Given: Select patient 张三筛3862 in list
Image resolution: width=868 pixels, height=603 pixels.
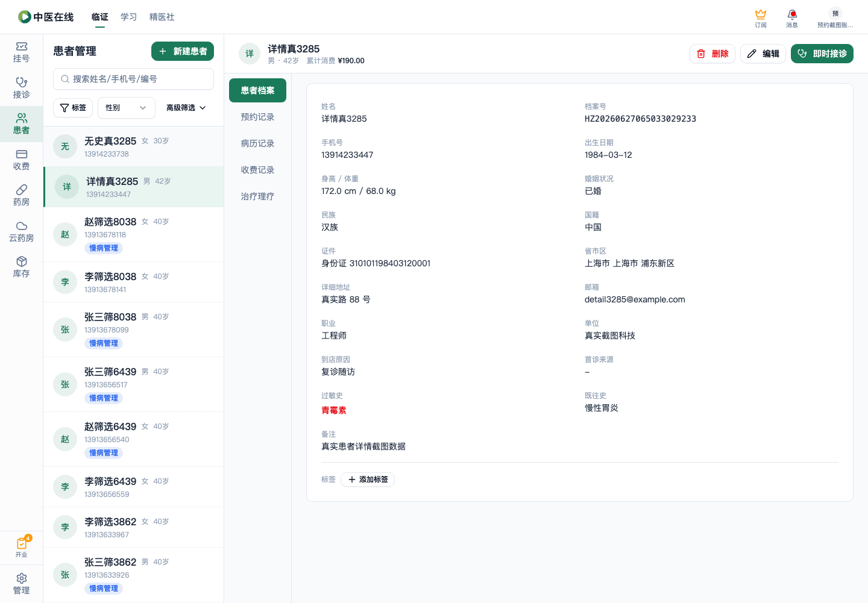Looking at the screenshot, I should [x=134, y=575].
